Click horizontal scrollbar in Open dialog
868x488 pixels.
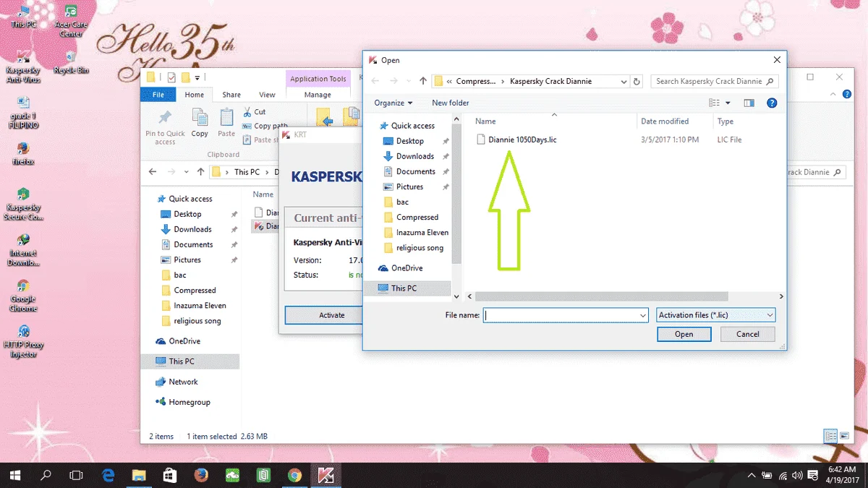602,296
